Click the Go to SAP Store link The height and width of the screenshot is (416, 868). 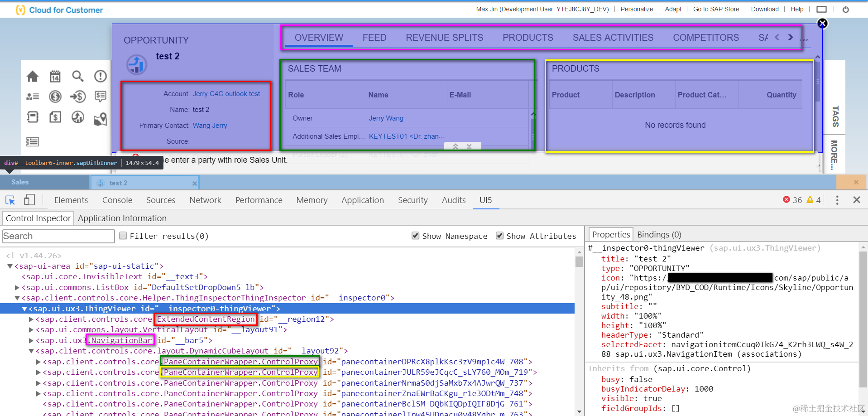tap(716, 9)
